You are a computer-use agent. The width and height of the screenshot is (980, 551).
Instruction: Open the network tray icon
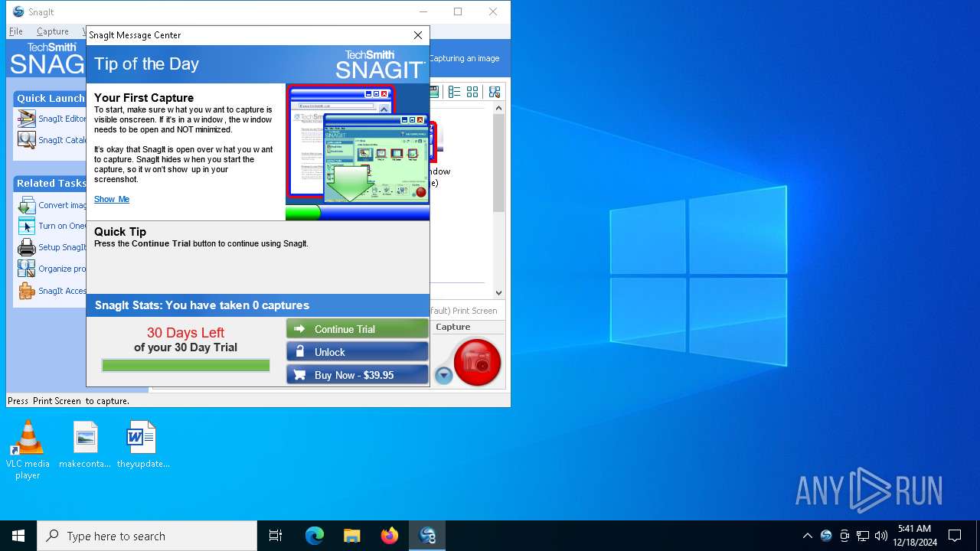click(863, 536)
